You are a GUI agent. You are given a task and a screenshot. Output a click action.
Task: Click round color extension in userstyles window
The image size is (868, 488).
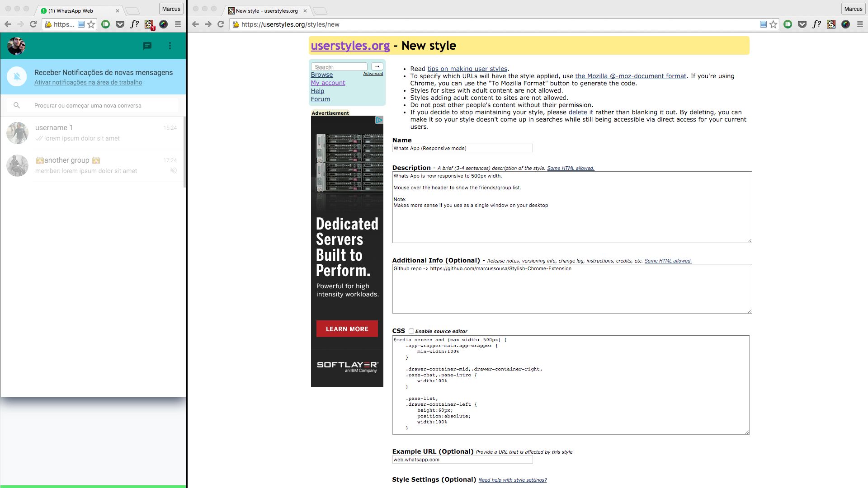(846, 24)
